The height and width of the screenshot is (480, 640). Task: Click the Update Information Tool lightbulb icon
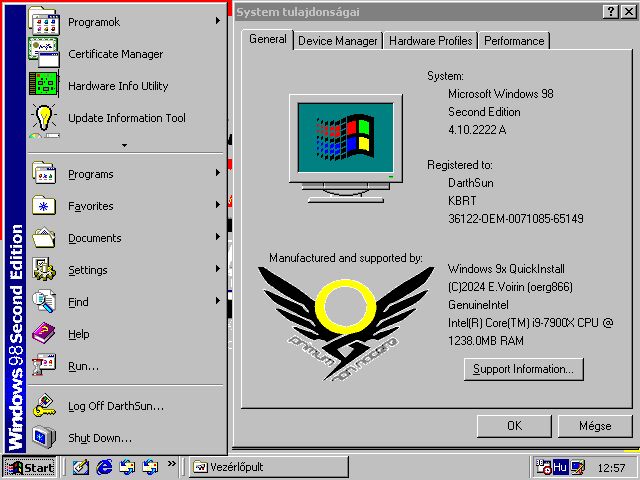click(x=44, y=119)
